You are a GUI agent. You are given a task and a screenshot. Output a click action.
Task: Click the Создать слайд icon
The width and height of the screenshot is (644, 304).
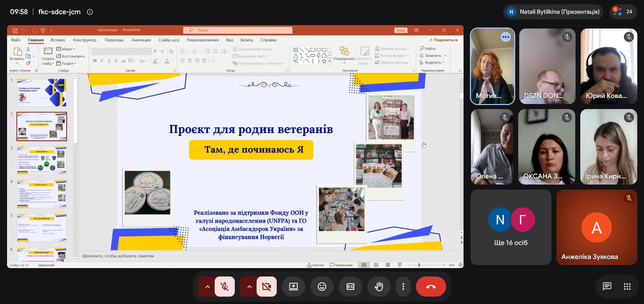[48, 51]
